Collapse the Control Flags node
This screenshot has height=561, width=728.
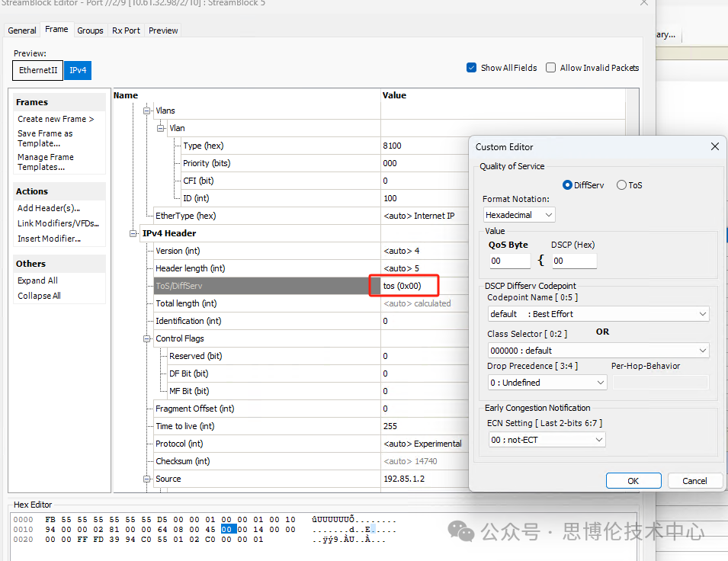[147, 338]
